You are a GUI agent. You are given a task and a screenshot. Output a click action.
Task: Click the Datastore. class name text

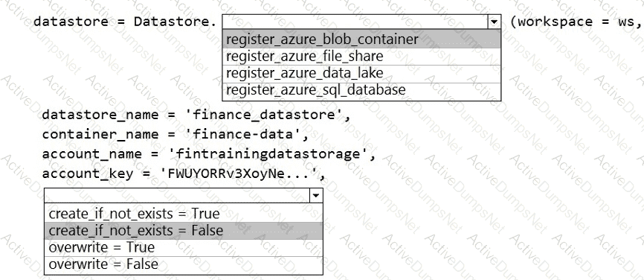pyautogui.click(x=175, y=22)
